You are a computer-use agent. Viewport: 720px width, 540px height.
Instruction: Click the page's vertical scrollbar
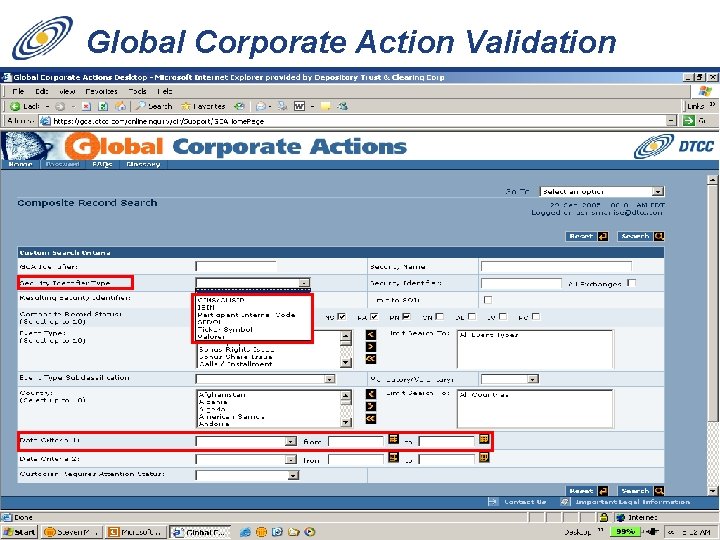tap(712, 335)
